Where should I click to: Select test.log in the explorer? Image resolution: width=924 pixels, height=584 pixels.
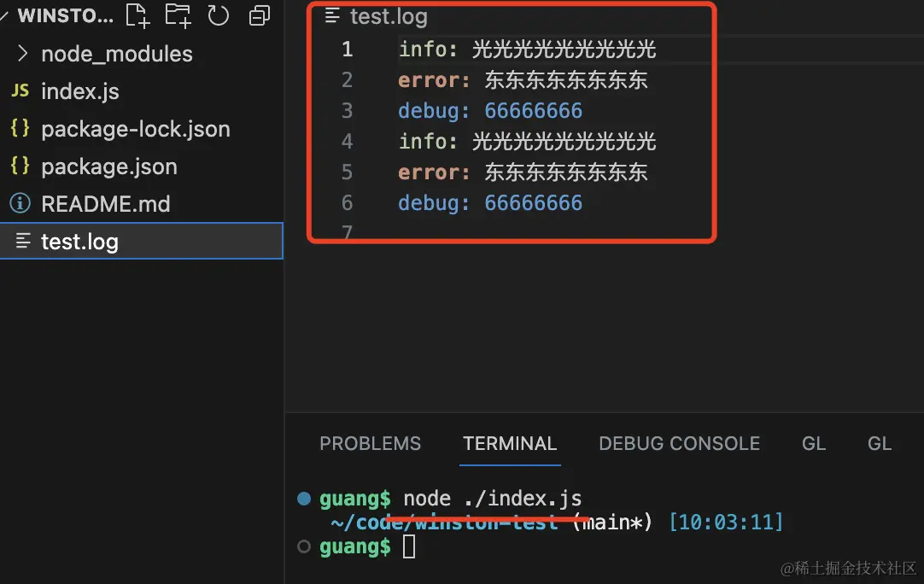click(x=142, y=241)
